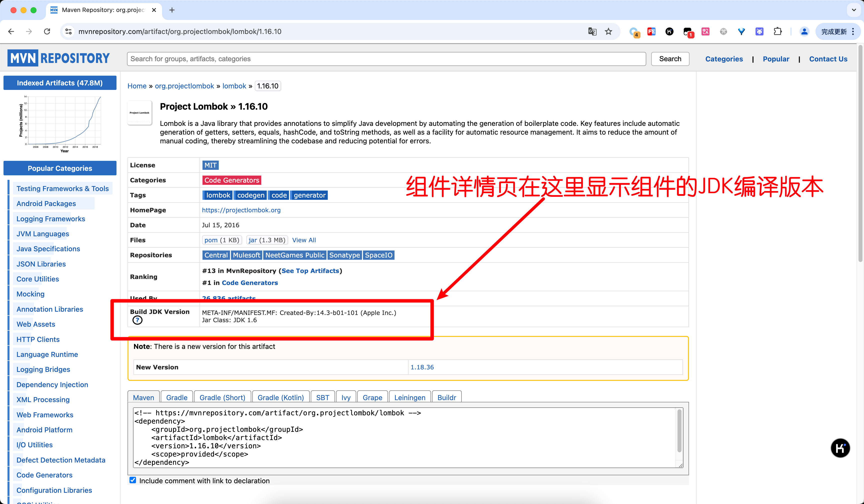Viewport: 864px width, 504px height.
Task: Click the Categories navigation menu item
Action: point(724,58)
